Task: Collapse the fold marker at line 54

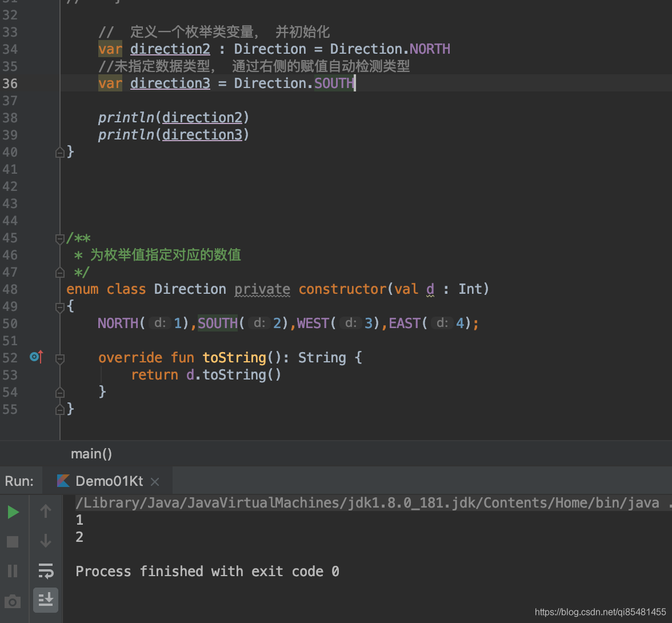Action: point(60,392)
